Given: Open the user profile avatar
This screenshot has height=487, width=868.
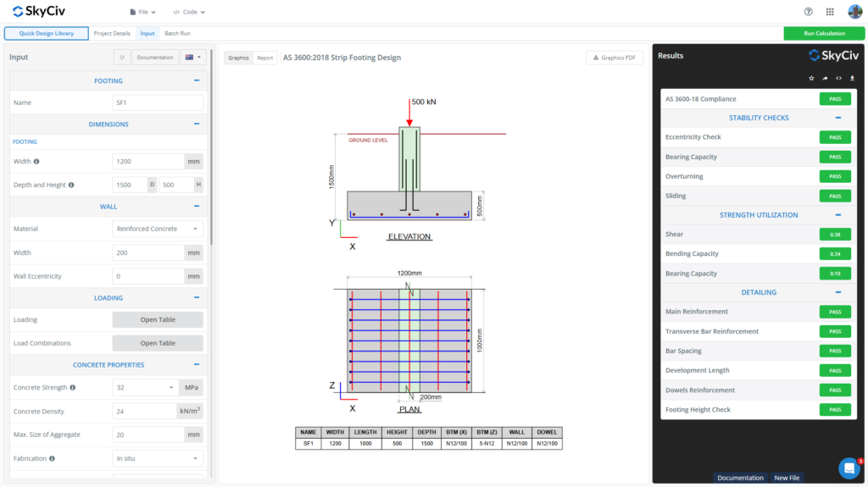Looking at the screenshot, I should click(x=854, y=11).
